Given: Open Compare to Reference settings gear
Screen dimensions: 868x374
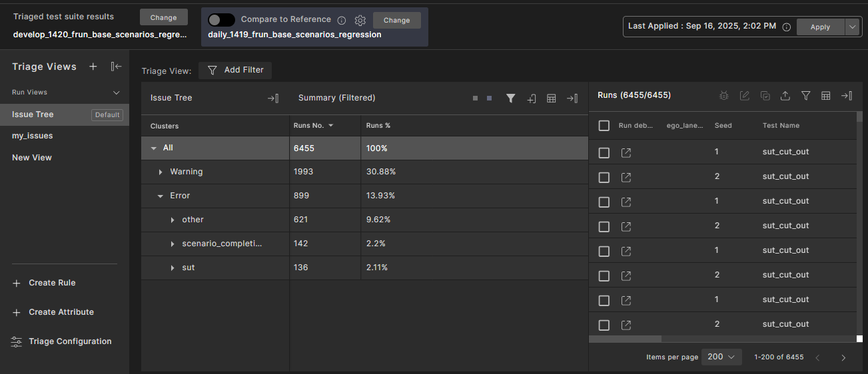Looking at the screenshot, I should (360, 20).
